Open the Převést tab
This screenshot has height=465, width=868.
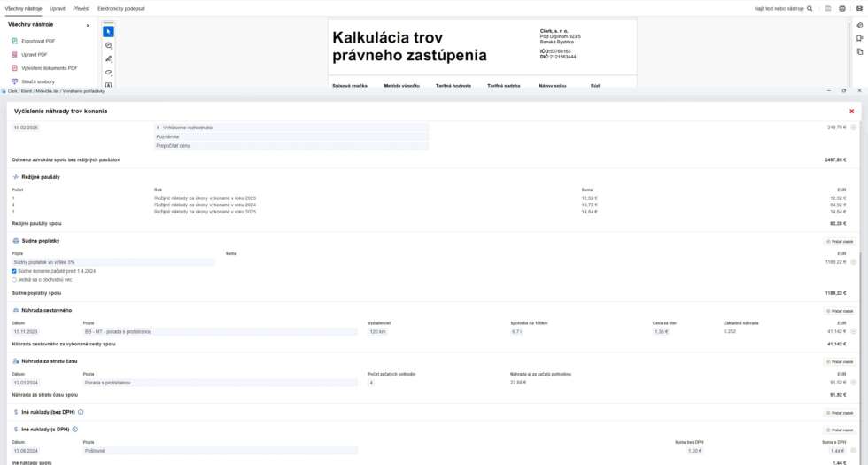[x=81, y=8]
